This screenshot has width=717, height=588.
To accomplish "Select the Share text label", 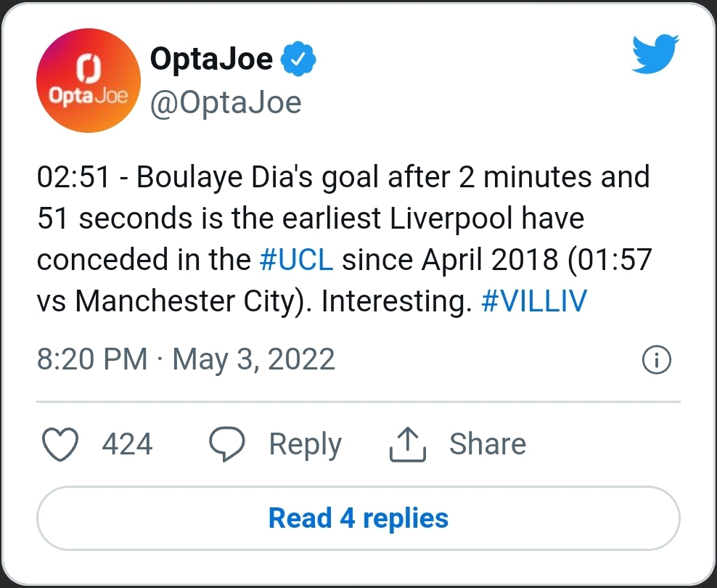I will (x=487, y=444).
